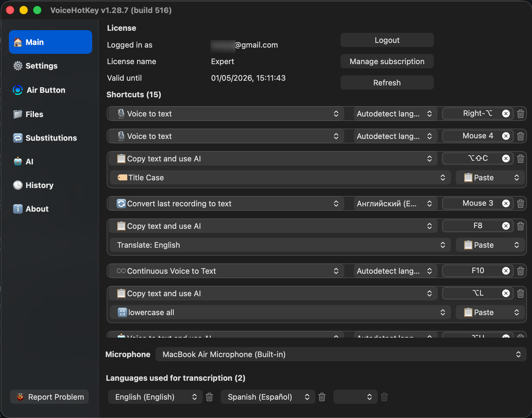Clear the F10 hotkey assignment
This screenshot has height=418, width=532.
pyautogui.click(x=506, y=271)
